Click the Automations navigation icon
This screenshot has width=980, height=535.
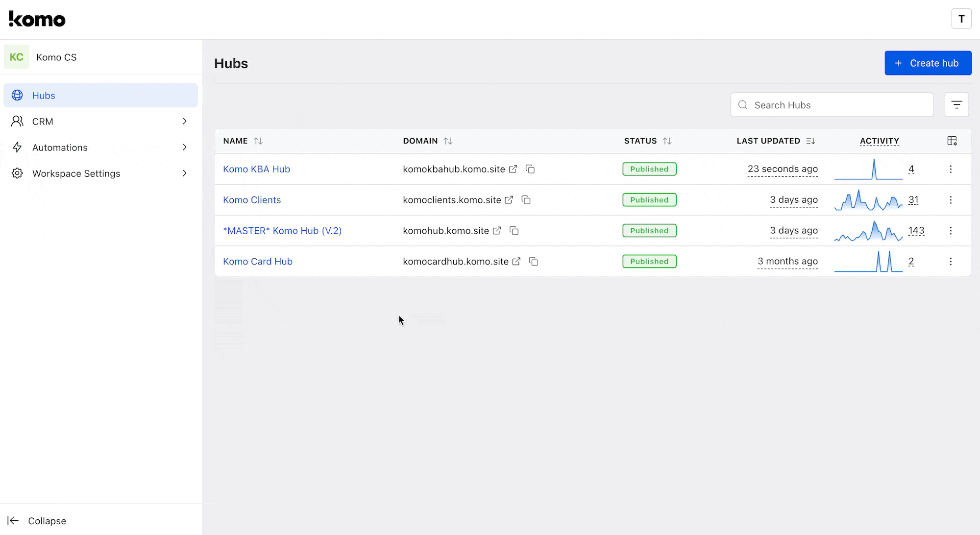[x=17, y=147]
